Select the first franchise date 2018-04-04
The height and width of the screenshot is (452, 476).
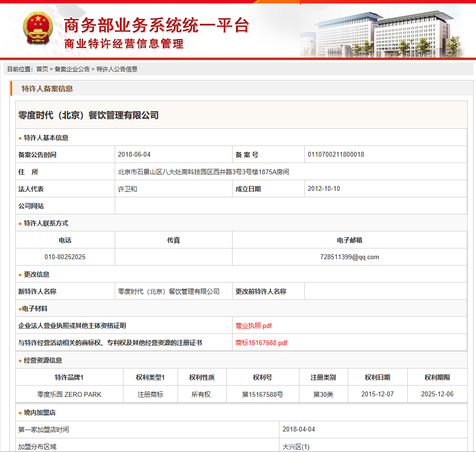pyautogui.click(x=298, y=429)
